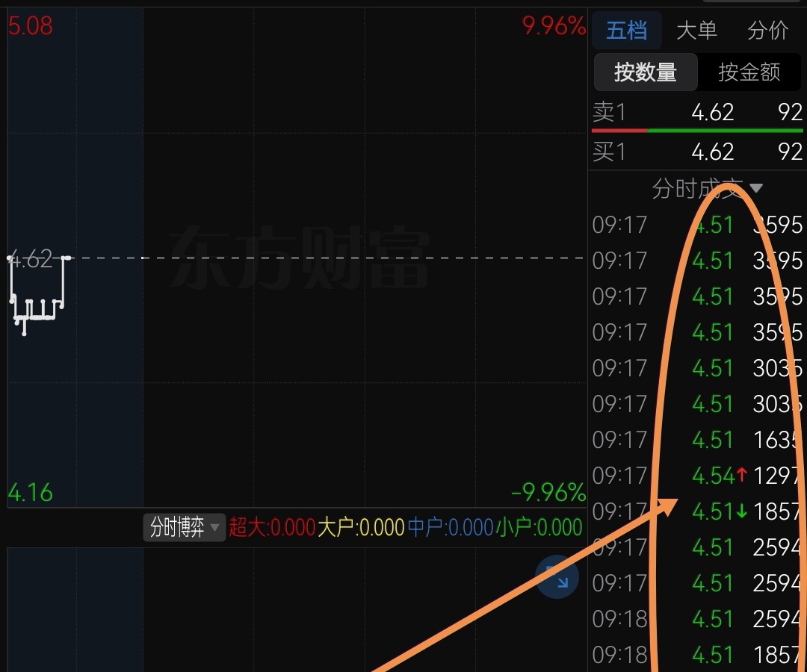The image size is (807, 672).
Task: Open the 大单 tab
Action: click(697, 31)
